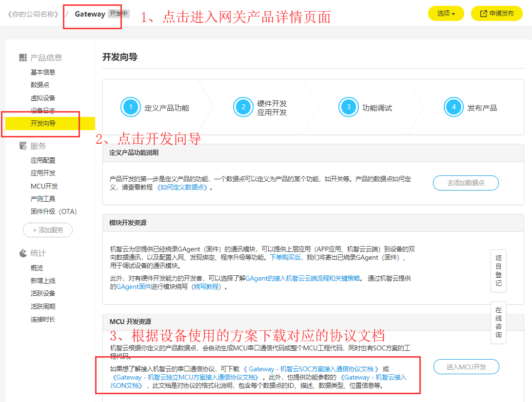Open 数据点 from the sidebar
532x402 pixels.
39,85
